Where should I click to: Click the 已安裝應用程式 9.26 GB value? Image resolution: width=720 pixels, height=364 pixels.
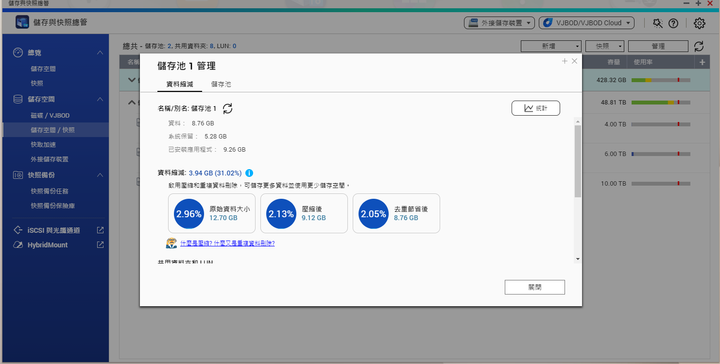(234, 150)
